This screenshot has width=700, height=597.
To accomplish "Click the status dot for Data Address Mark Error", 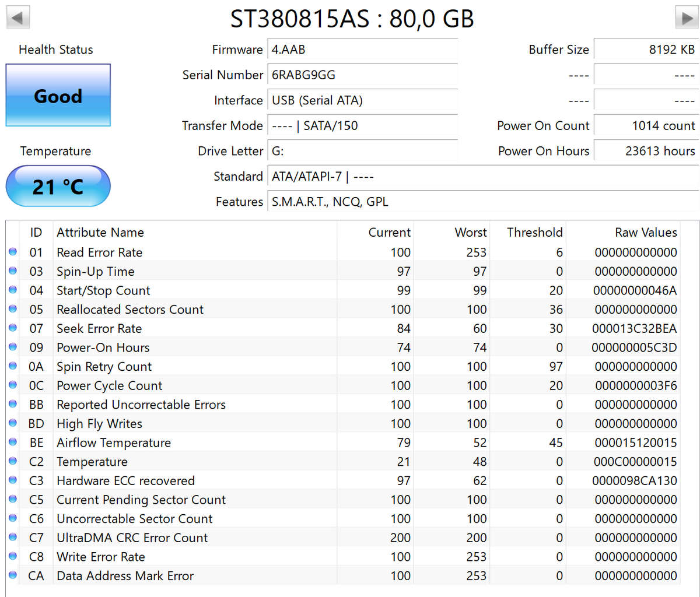I will 13,575.
